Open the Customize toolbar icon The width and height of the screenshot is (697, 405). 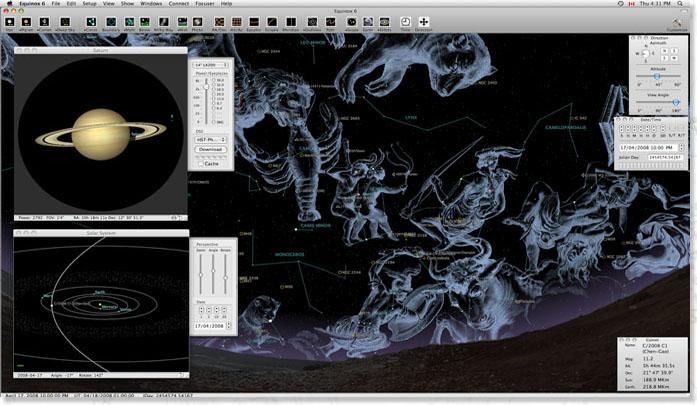677,22
